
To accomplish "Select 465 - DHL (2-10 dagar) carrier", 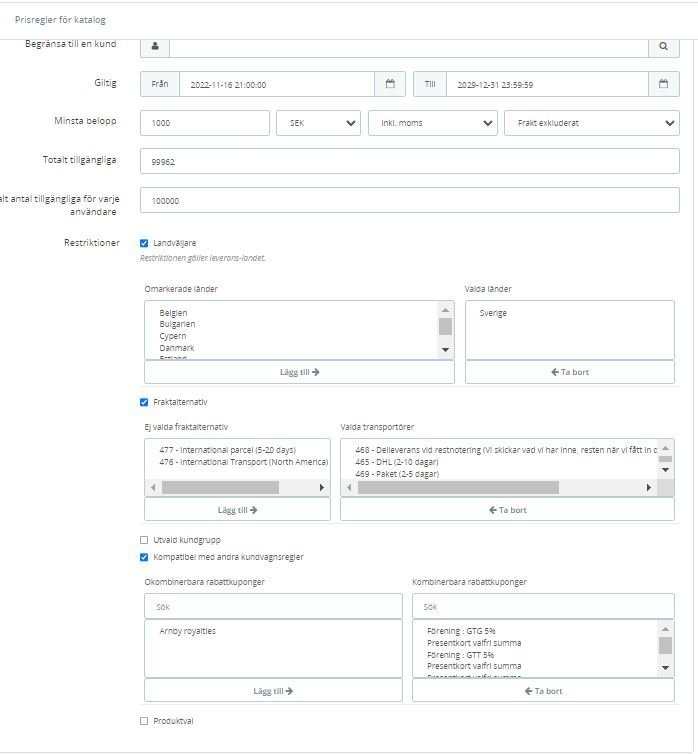I will (x=397, y=462).
